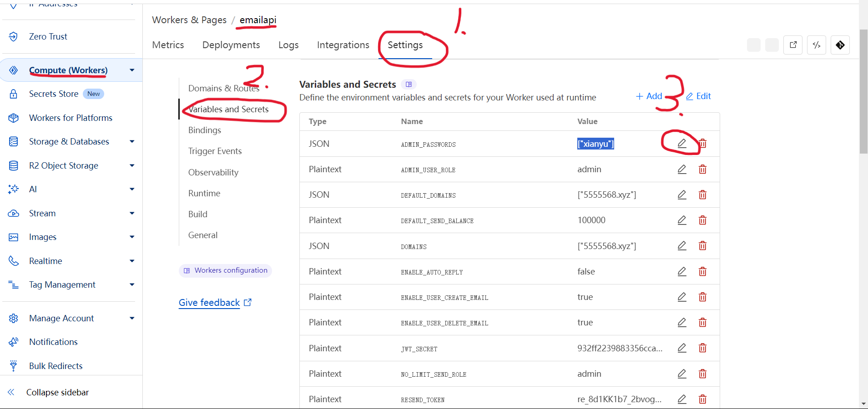Expand the R2 Object Storage section

(x=132, y=166)
